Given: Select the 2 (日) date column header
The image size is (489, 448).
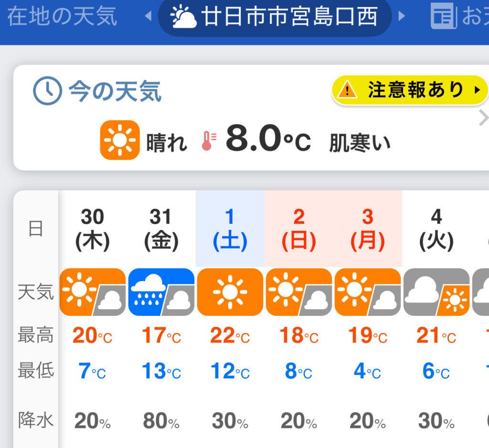Looking at the screenshot, I should 298,229.
